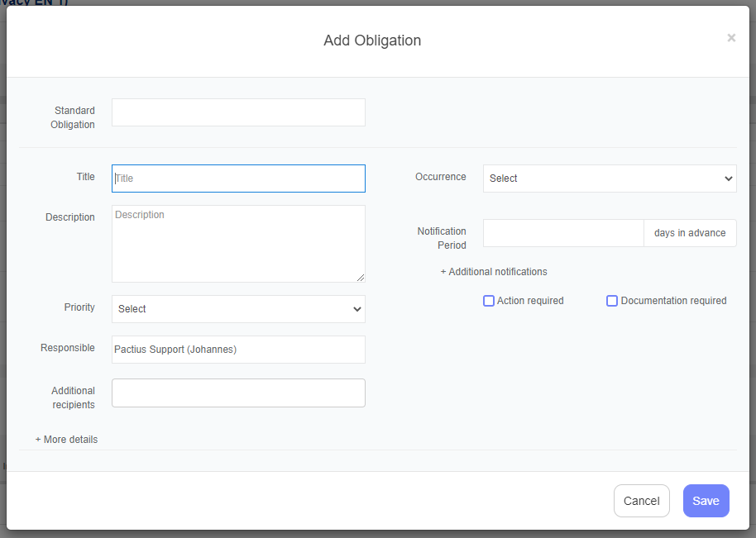The width and height of the screenshot is (756, 538).
Task: Click the Occurrence label
Action: [441, 177]
